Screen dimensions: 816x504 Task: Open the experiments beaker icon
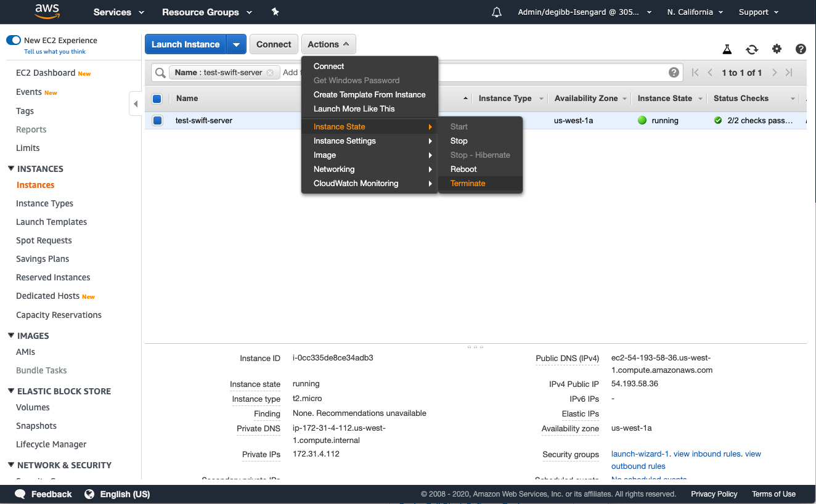pos(727,49)
